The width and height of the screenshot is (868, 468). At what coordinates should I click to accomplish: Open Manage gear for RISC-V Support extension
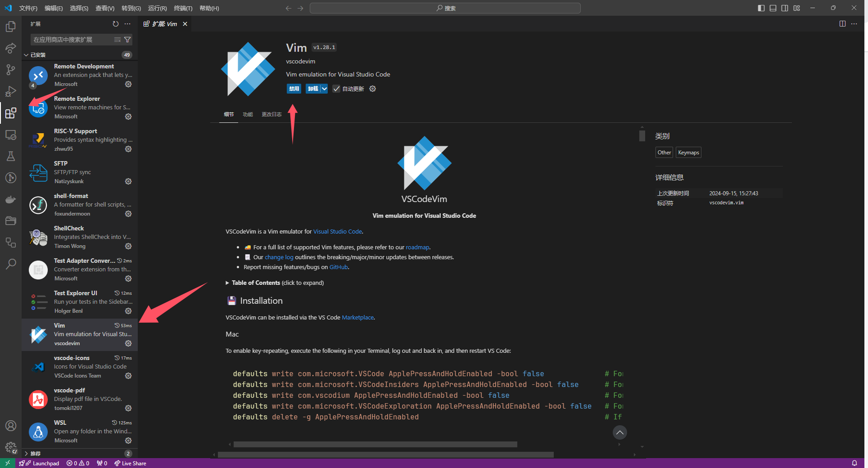tap(128, 149)
